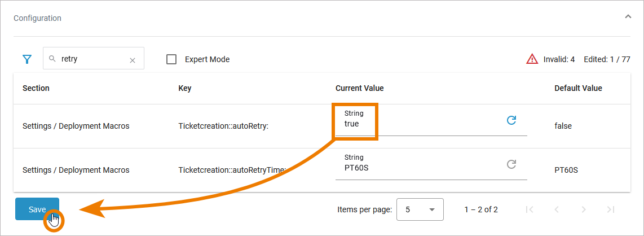This screenshot has height=236, width=644.
Task: Click the filter funnel icon
Action: pyautogui.click(x=27, y=59)
